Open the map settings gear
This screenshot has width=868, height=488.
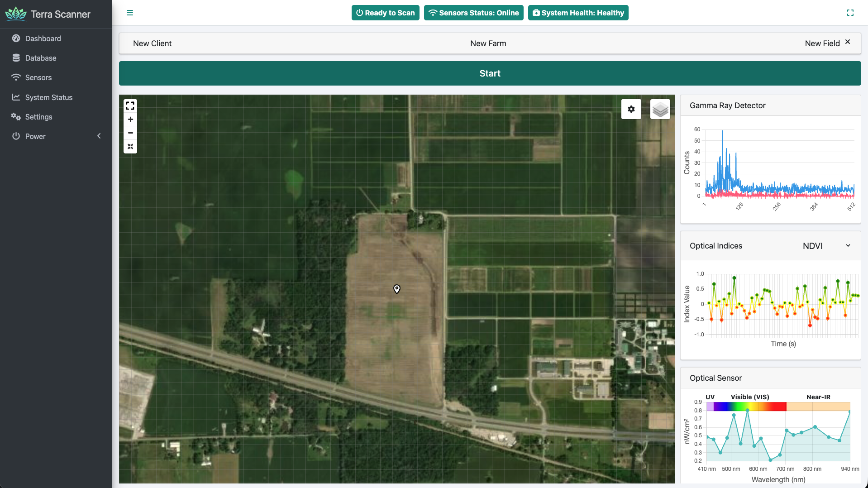click(x=631, y=109)
